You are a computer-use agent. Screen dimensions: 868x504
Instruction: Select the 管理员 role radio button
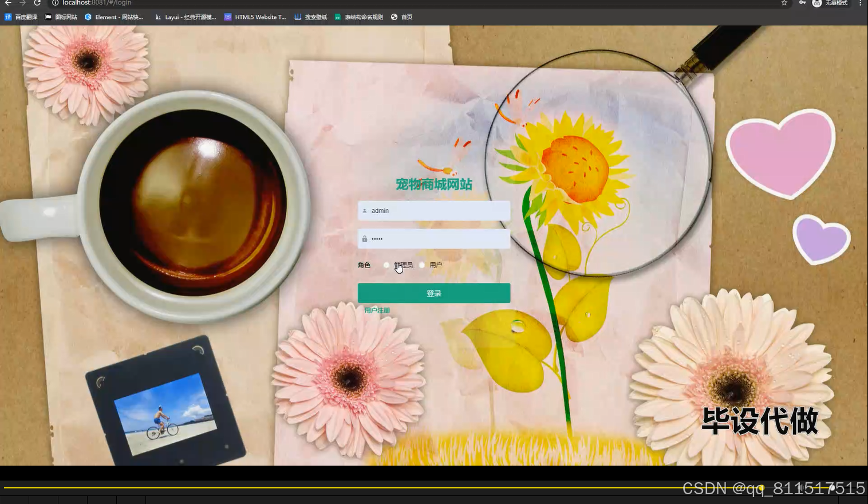click(x=387, y=265)
